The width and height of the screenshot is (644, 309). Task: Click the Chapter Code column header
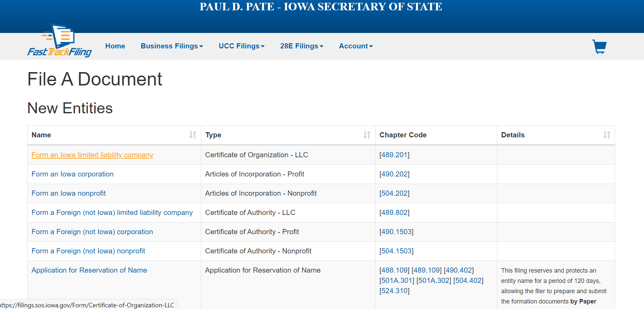[x=403, y=135]
